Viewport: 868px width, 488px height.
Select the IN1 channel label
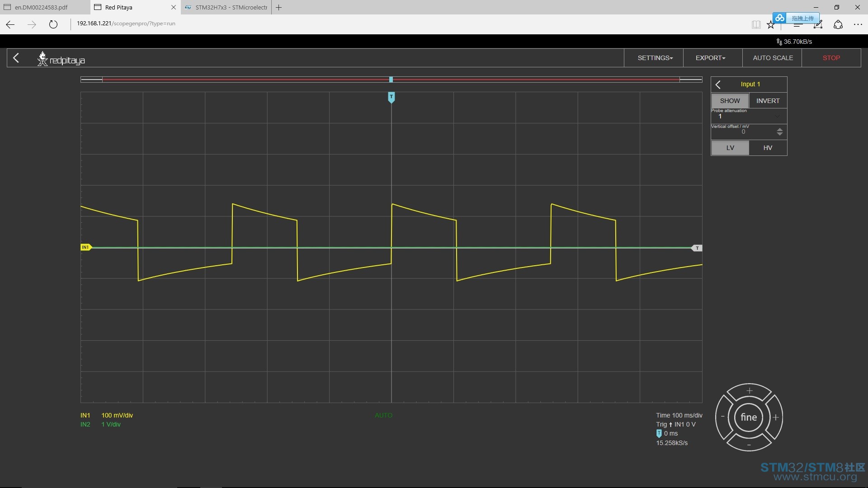[85, 415]
